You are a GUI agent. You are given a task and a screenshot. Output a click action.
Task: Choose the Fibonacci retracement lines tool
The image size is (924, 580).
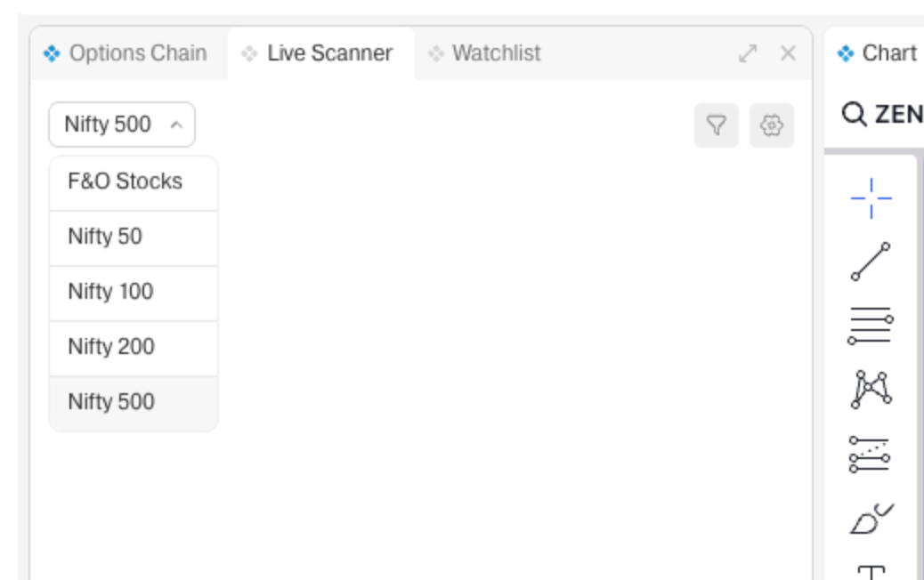pyautogui.click(x=871, y=325)
